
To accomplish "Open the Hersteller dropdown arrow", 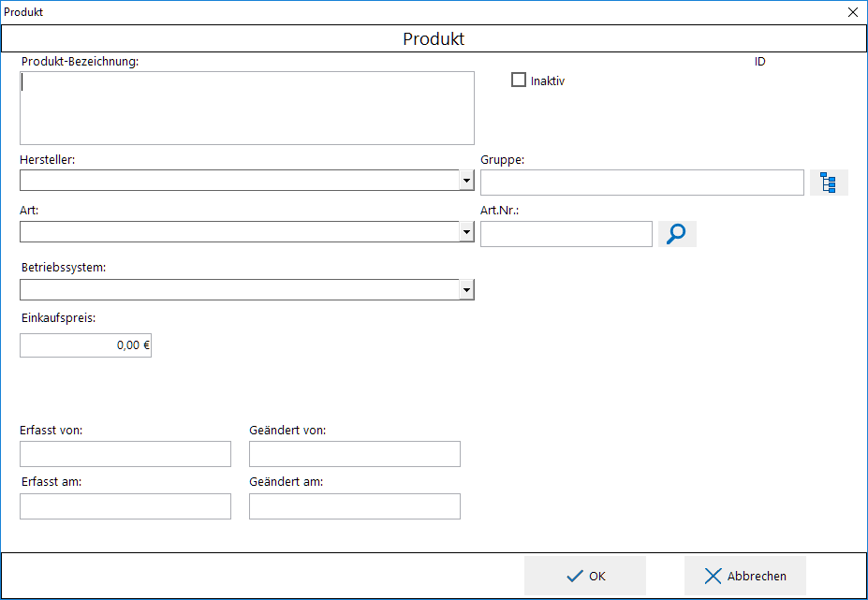I will coord(466,180).
